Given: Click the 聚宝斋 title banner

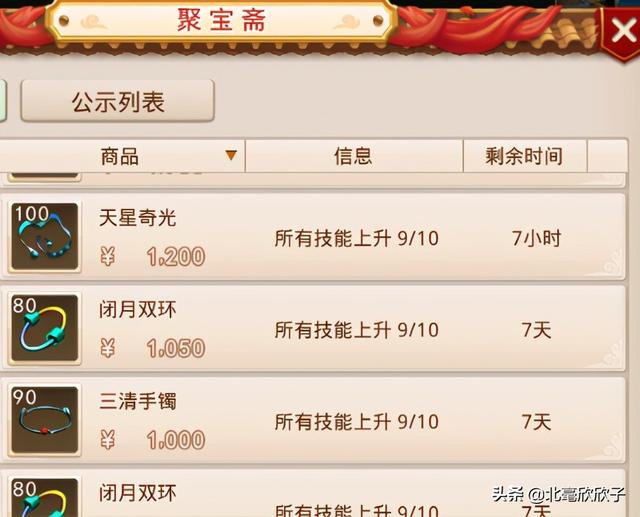Looking at the screenshot, I should tap(222, 20).
